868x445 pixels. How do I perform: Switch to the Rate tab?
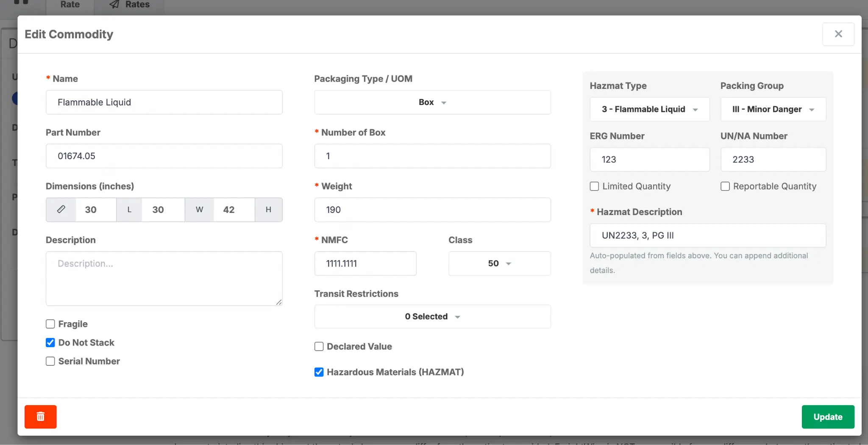pyautogui.click(x=70, y=5)
